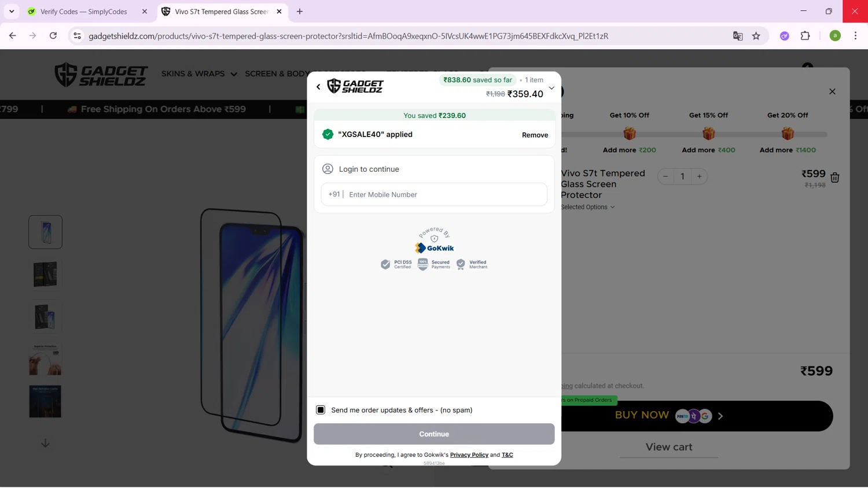Select second product thumbnail

45,274
